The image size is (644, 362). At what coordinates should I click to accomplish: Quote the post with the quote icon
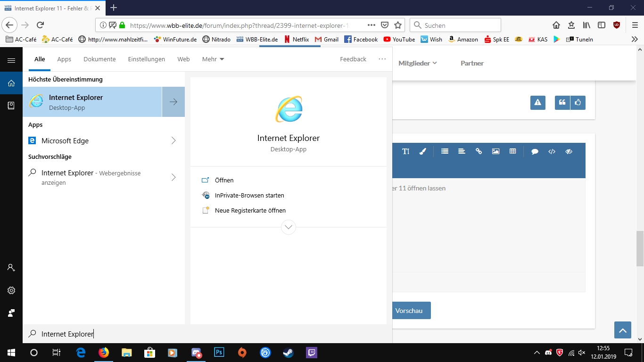562,102
